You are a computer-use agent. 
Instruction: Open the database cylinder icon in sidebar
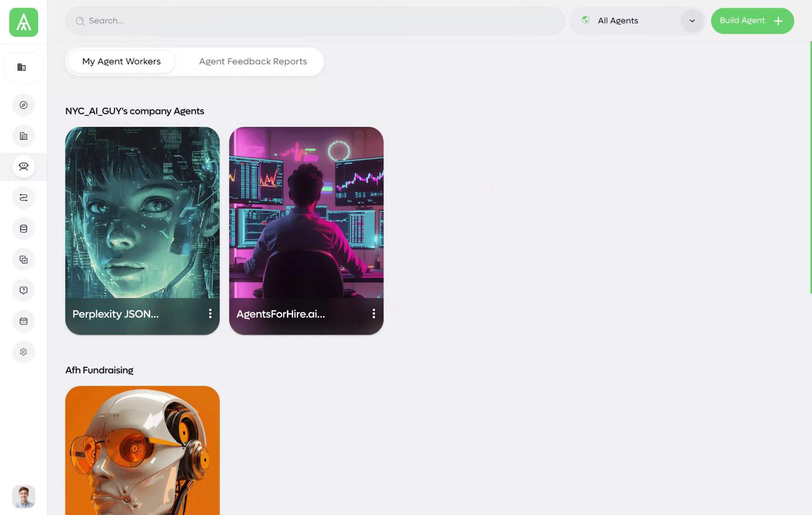coord(23,228)
